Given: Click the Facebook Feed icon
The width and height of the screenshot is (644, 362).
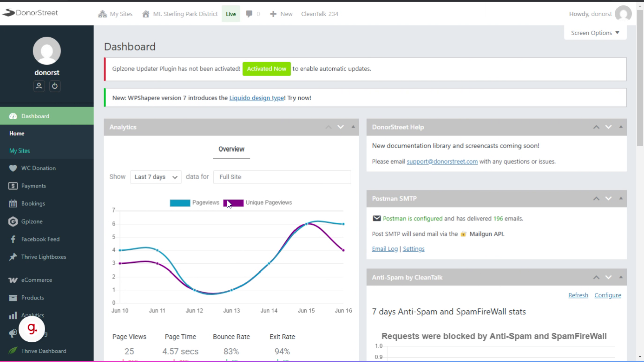Looking at the screenshot, I should (x=13, y=239).
